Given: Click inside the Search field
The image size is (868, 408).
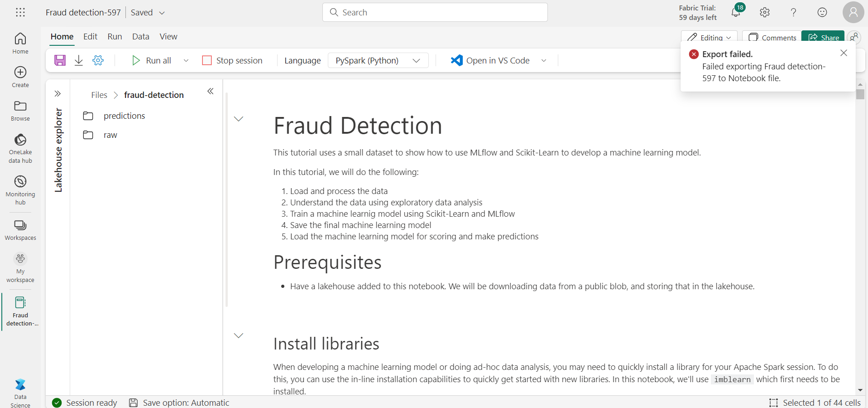Looking at the screenshot, I should 434,12.
